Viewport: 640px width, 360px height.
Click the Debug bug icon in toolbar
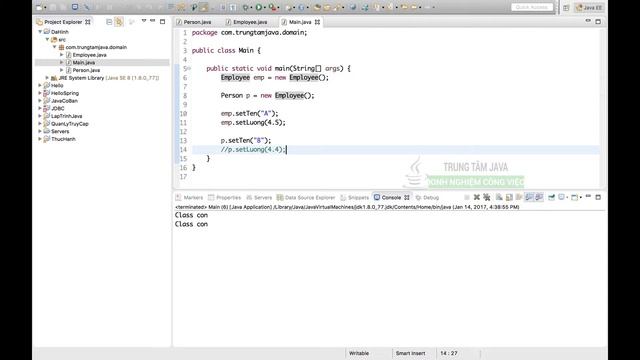[x=246, y=7]
